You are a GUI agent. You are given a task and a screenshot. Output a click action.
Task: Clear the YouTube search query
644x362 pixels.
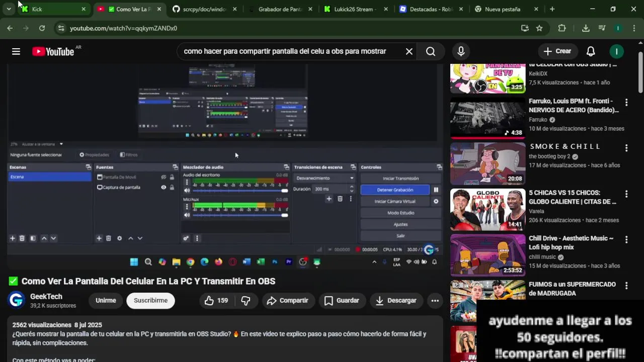click(x=409, y=51)
